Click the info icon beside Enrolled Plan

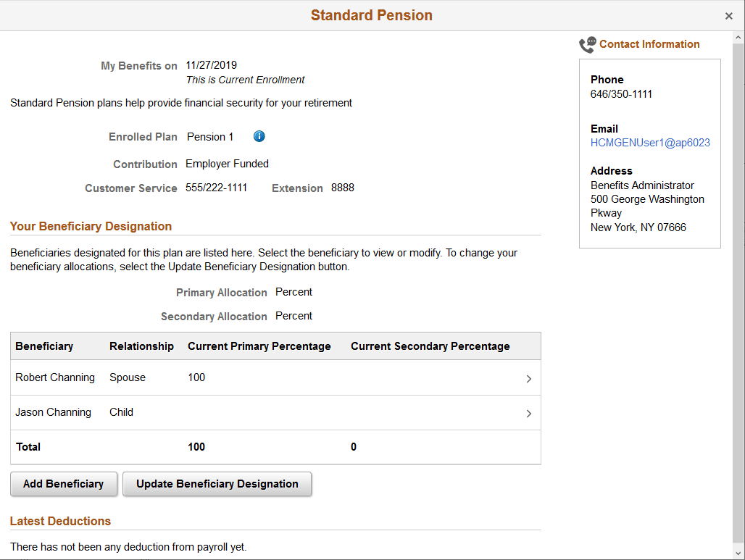coord(259,136)
